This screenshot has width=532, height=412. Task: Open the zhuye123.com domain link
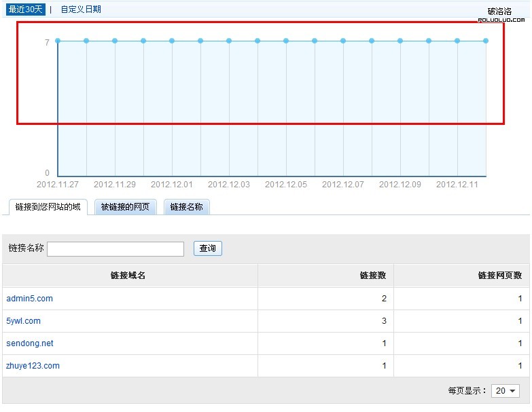click(33, 366)
